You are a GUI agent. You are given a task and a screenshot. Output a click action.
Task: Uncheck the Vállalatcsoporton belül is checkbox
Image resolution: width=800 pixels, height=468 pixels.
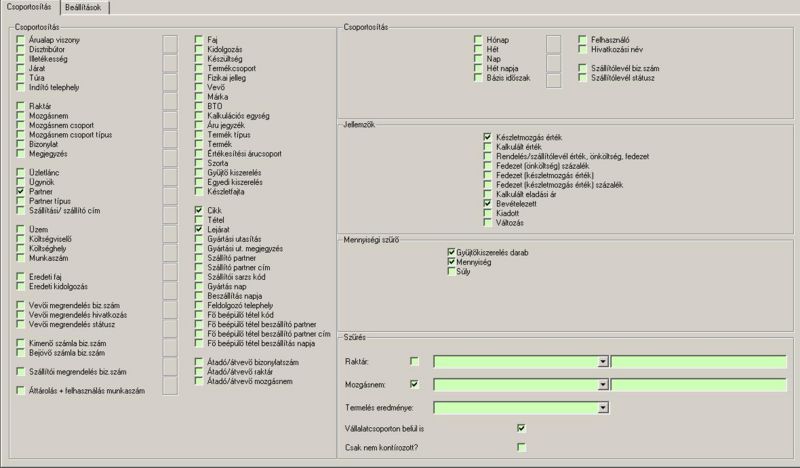(521, 428)
